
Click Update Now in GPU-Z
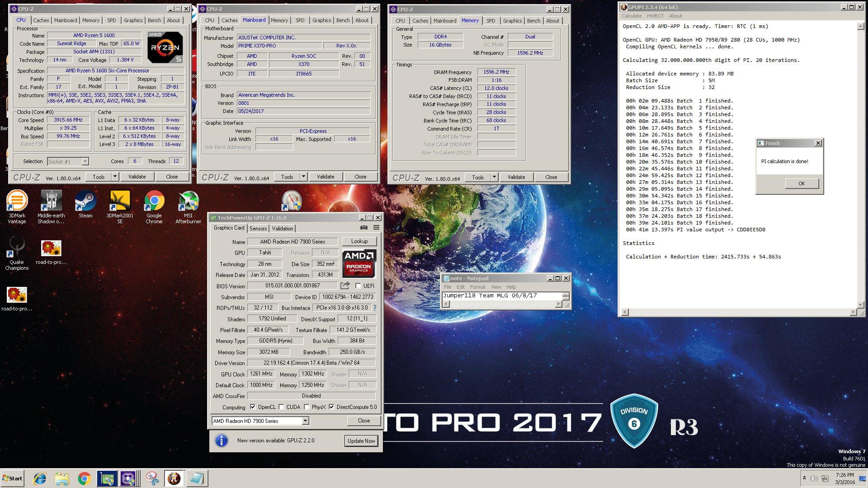pos(361,441)
